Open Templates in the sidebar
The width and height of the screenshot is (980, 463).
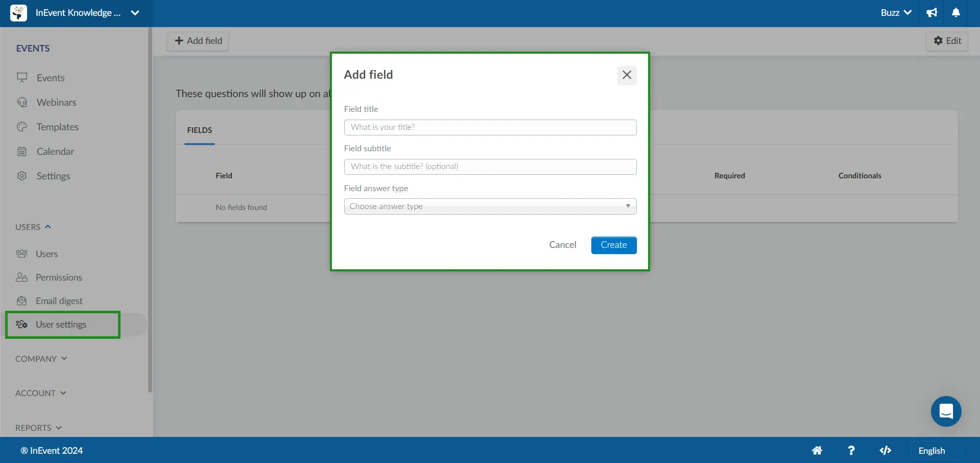pos(58,127)
